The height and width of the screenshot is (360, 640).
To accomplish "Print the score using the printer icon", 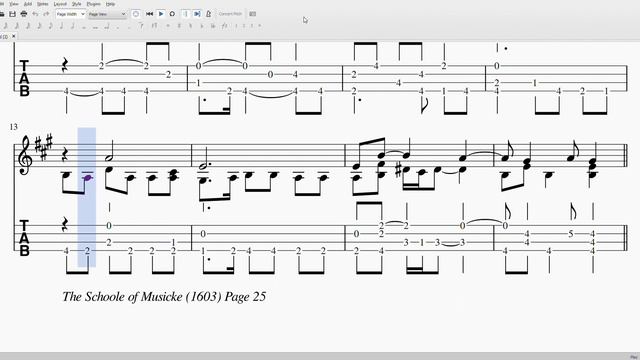I will [24, 14].
